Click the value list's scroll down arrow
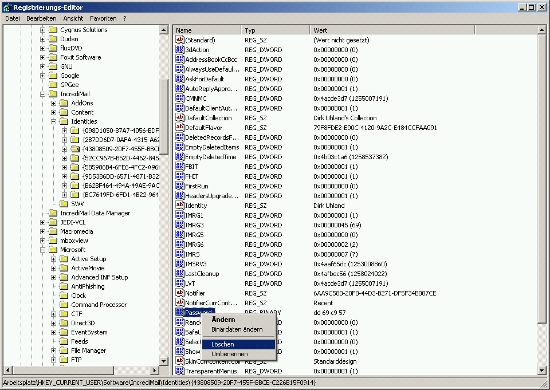This screenshot has width=550, height=390. (541, 370)
